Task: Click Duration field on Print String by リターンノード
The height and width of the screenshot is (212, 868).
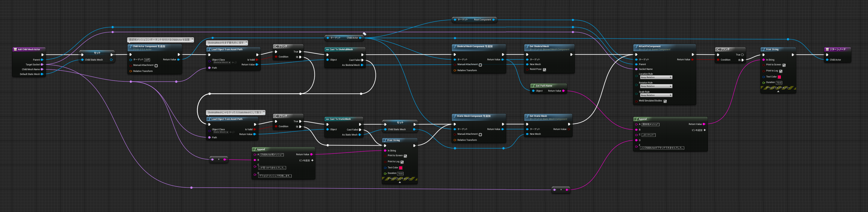Action: coord(779,83)
